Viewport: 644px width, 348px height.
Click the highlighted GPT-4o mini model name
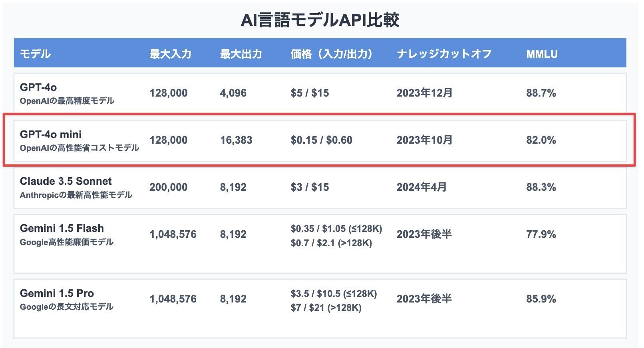[x=51, y=134]
